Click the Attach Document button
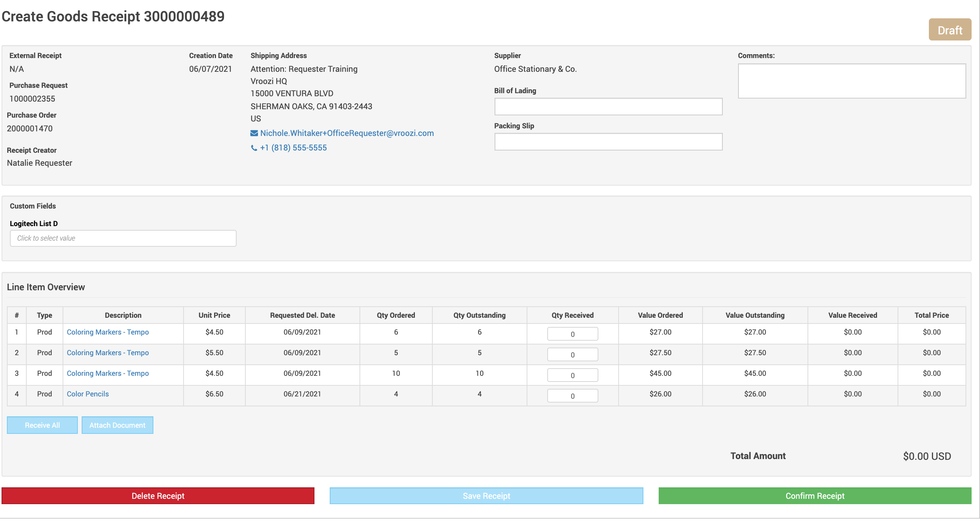The width and height of the screenshot is (980, 524). tap(117, 425)
